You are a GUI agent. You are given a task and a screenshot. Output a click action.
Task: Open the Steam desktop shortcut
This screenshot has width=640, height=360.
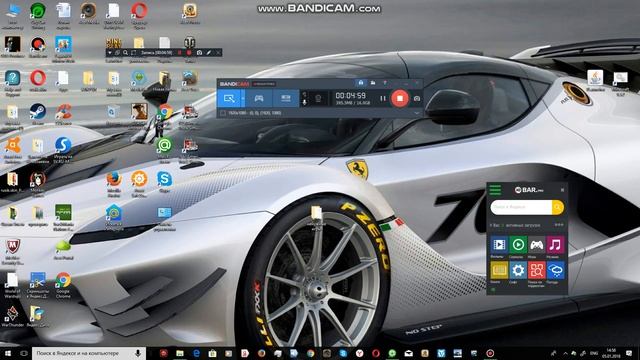pos(38,114)
